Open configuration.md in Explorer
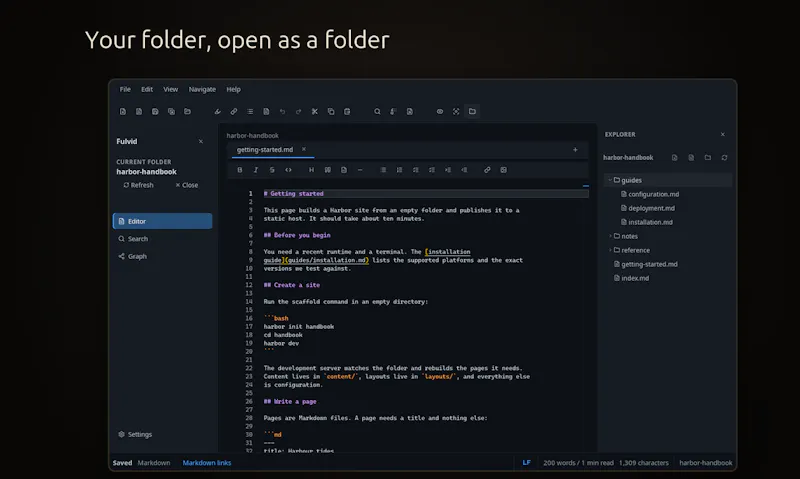 pyautogui.click(x=649, y=194)
